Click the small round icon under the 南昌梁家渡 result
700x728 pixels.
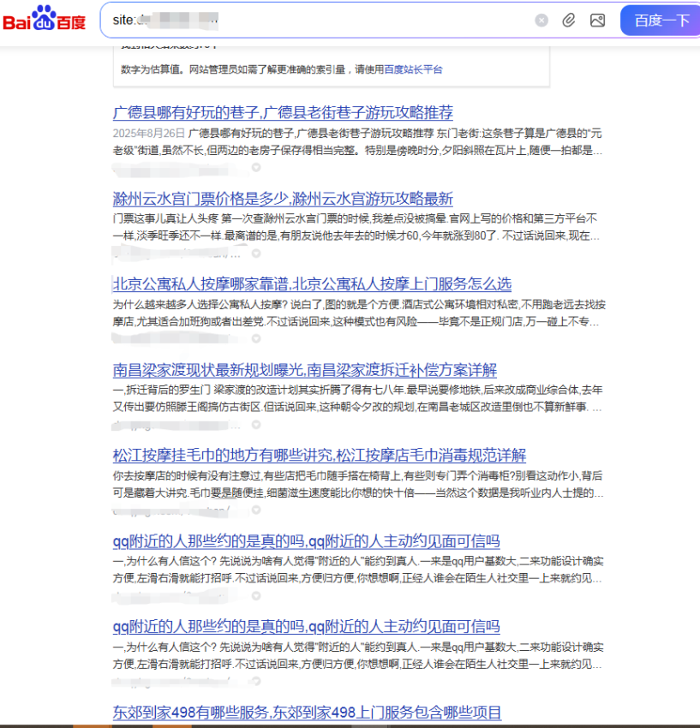(255, 425)
